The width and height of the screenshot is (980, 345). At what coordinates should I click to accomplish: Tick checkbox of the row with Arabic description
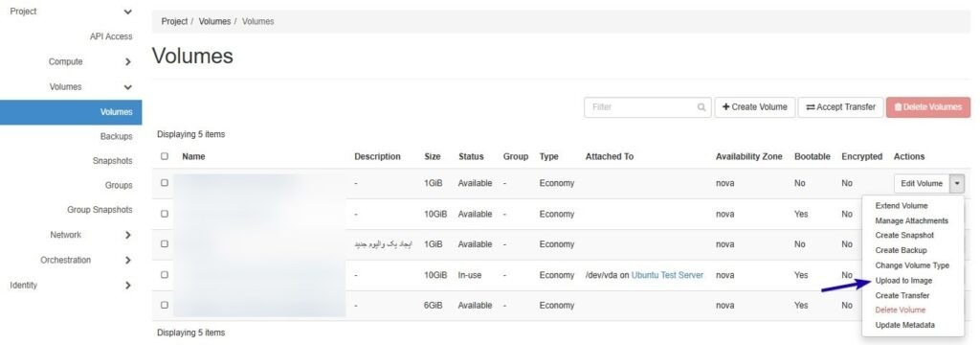165,244
